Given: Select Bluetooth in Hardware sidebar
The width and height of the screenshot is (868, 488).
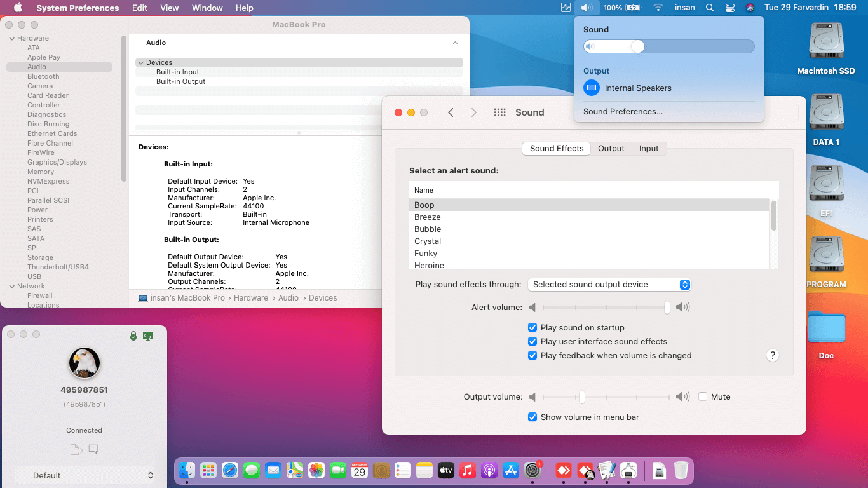Looking at the screenshot, I should pyautogui.click(x=43, y=76).
